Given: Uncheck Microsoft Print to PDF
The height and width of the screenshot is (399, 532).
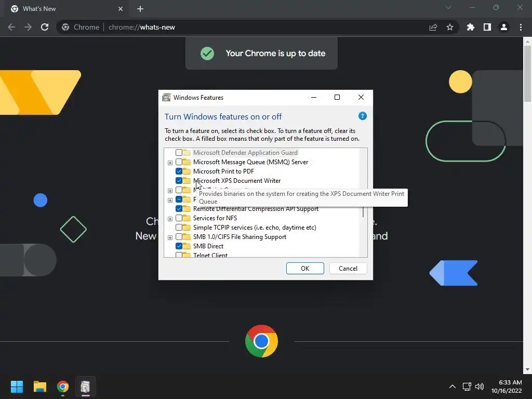Looking at the screenshot, I should (x=179, y=171).
